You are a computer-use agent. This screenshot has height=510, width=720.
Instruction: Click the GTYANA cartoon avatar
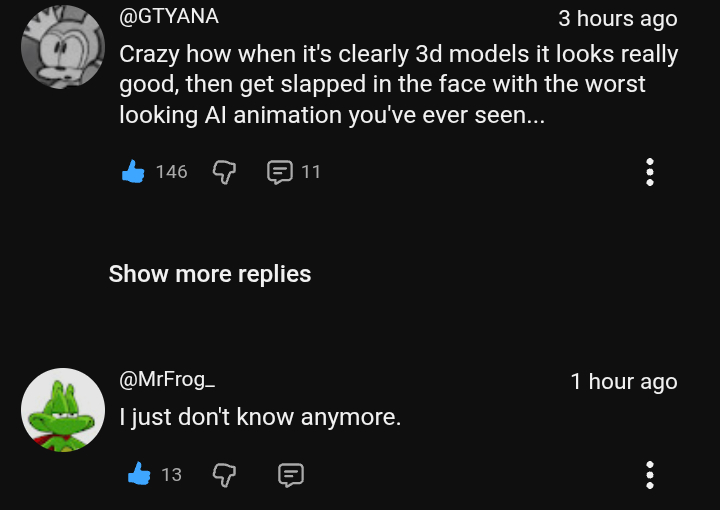pos(63,47)
